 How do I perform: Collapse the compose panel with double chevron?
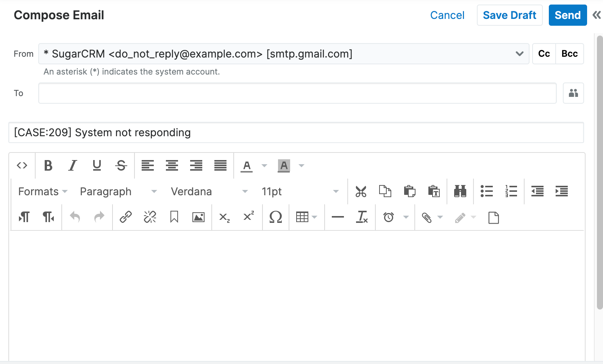597,15
